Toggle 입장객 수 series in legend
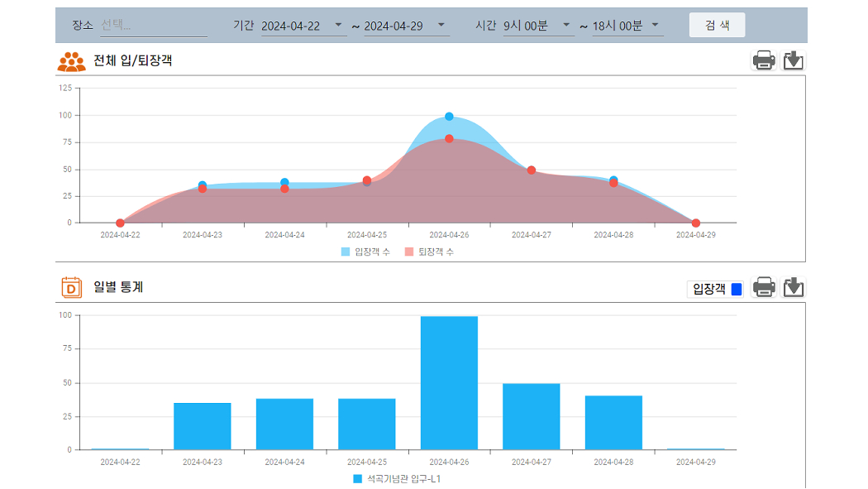 [x=365, y=252]
